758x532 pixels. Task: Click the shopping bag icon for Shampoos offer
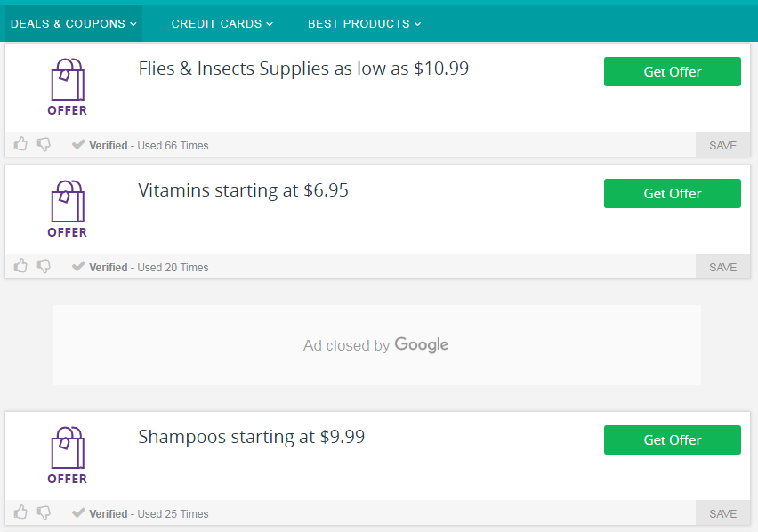coord(68,455)
